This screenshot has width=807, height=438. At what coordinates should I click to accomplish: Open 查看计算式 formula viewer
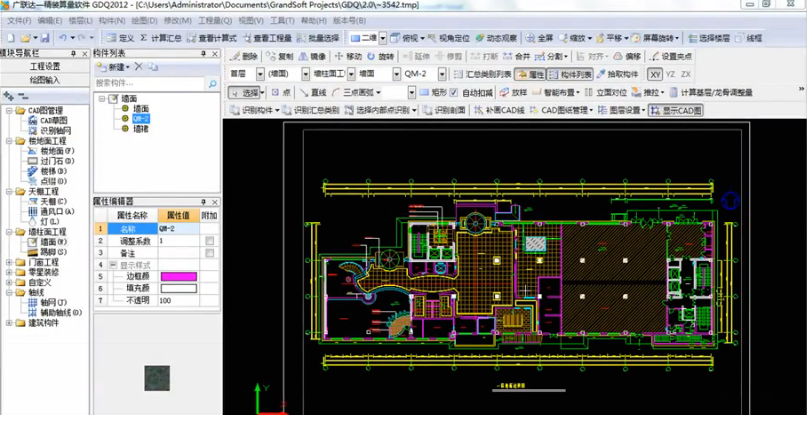[x=212, y=38]
